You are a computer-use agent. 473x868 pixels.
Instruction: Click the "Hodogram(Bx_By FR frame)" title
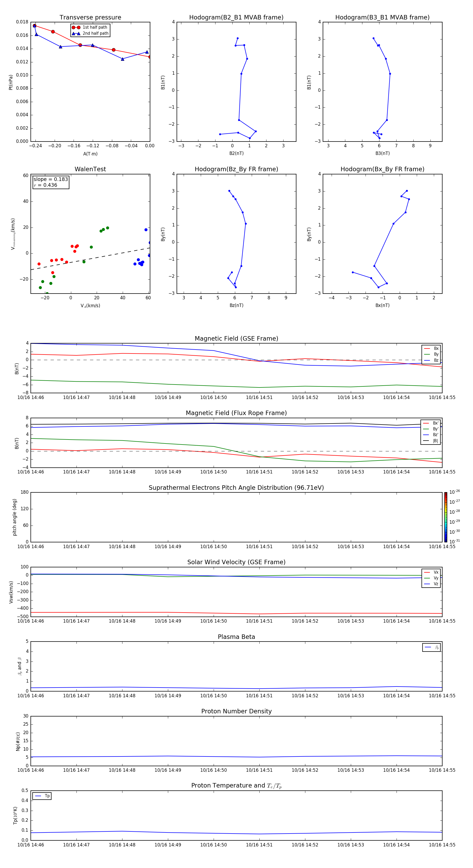(382, 169)
